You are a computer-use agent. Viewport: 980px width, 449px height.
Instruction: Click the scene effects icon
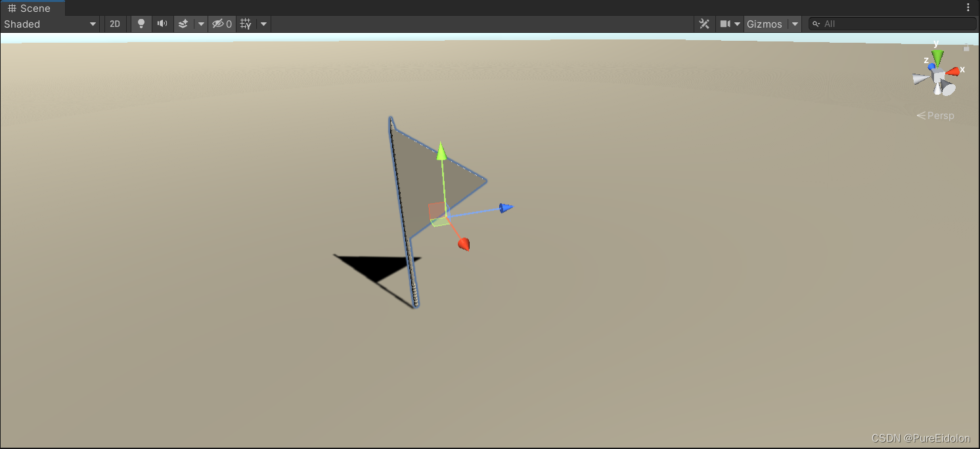click(x=183, y=24)
